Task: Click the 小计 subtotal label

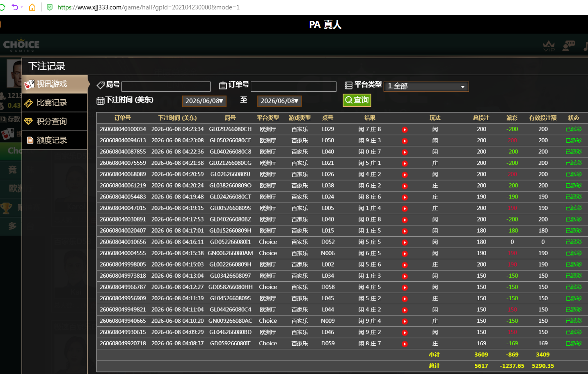Action: pyautogui.click(x=434, y=354)
